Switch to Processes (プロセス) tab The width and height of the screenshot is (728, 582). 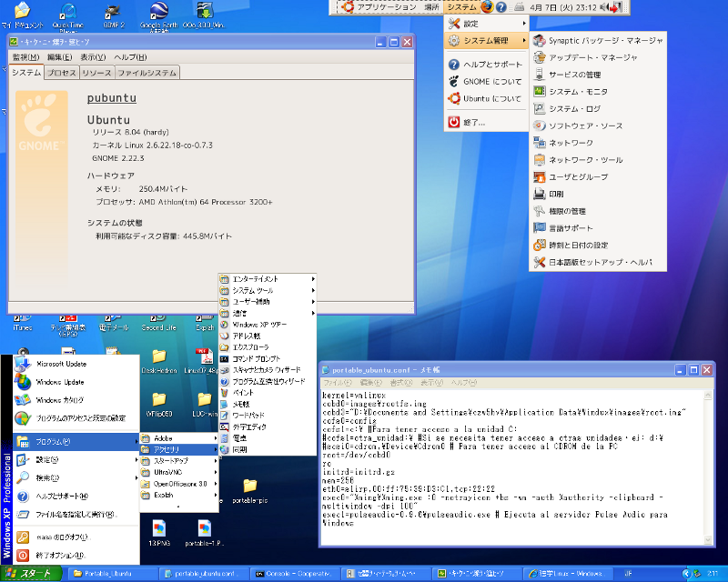(x=61, y=73)
